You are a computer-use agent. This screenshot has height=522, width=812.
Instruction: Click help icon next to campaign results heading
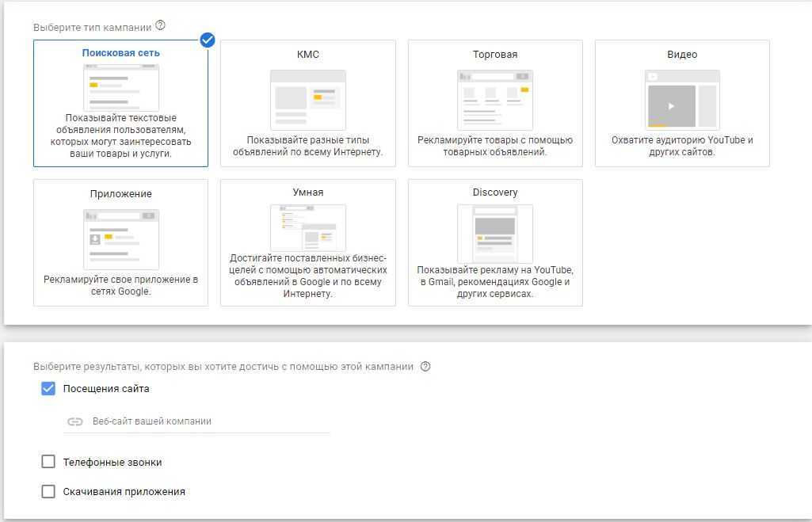click(x=425, y=367)
